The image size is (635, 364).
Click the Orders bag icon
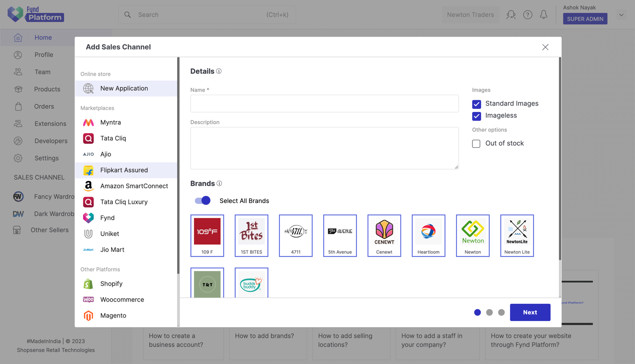[x=18, y=107]
